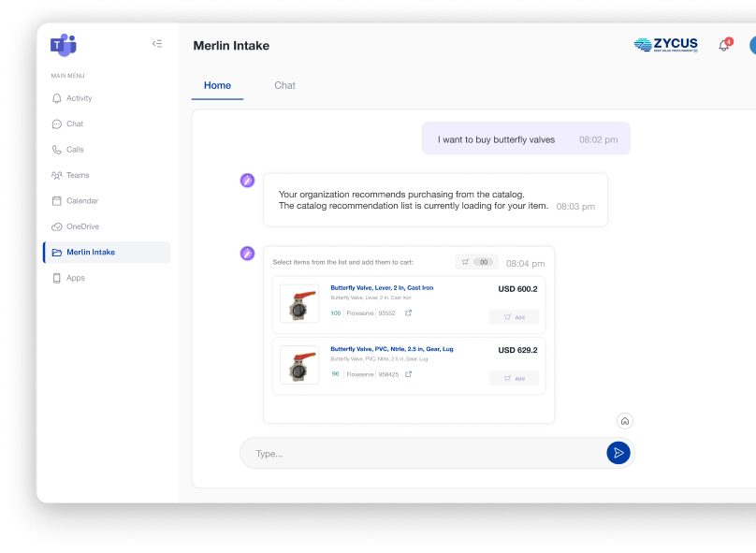Switch to the Chat tab
The width and height of the screenshot is (756, 553).
tap(284, 85)
